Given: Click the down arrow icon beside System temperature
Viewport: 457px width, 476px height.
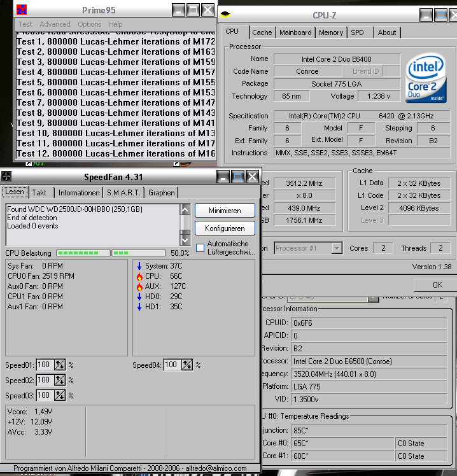Looking at the screenshot, I should pos(139,266).
